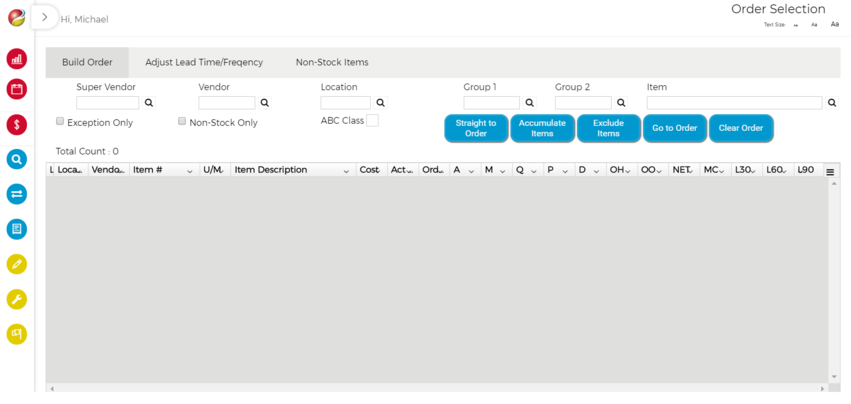Click the Vendor search magnifier
The width and height of the screenshot is (851, 404).
click(264, 103)
